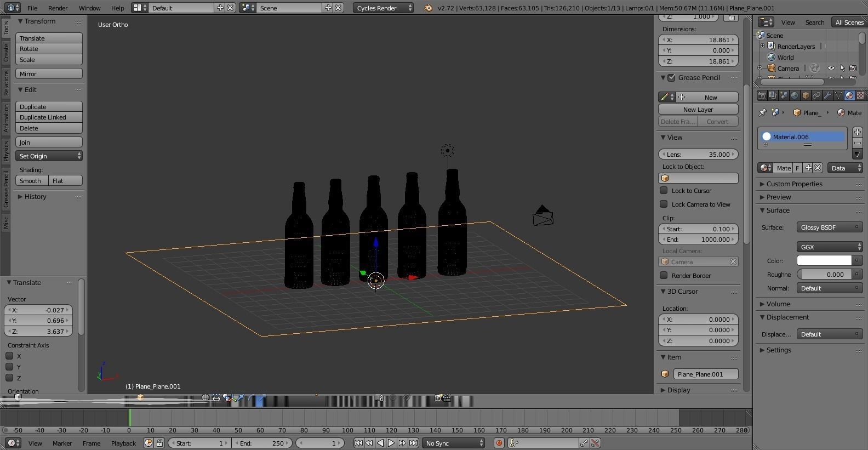Screen dimensions: 868x450
Task: Expand RenderLayers in the outliner tree
Action: point(762,46)
